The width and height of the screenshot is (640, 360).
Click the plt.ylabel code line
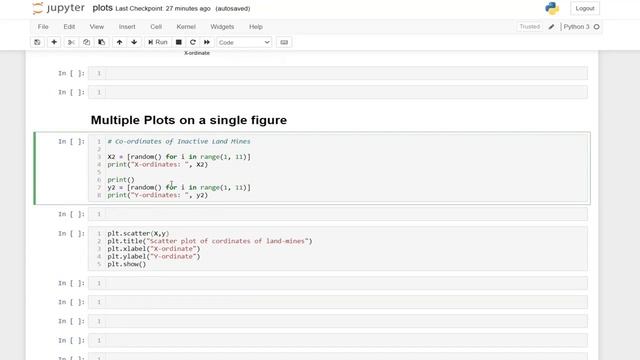click(x=154, y=256)
